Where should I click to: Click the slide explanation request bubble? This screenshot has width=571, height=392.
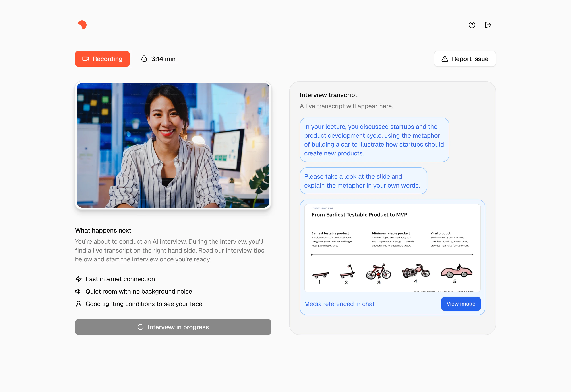click(x=363, y=181)
